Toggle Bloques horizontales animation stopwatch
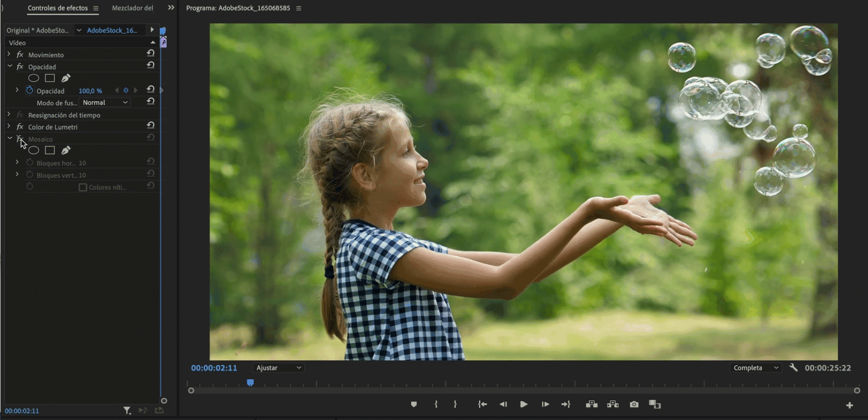 (x=30, y=163)
